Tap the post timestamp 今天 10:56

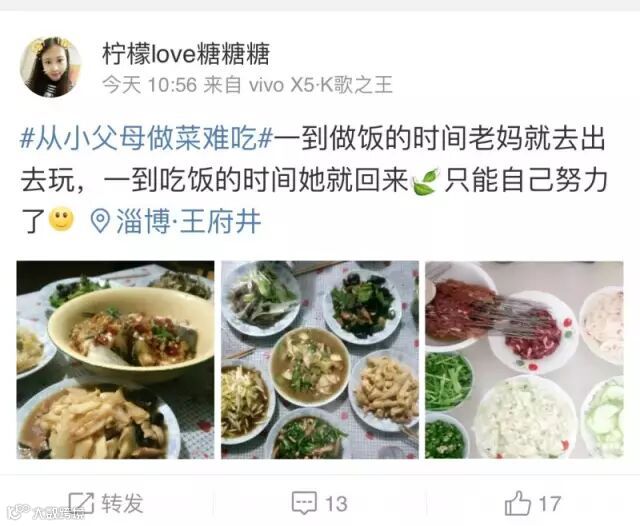coord(149,85)
